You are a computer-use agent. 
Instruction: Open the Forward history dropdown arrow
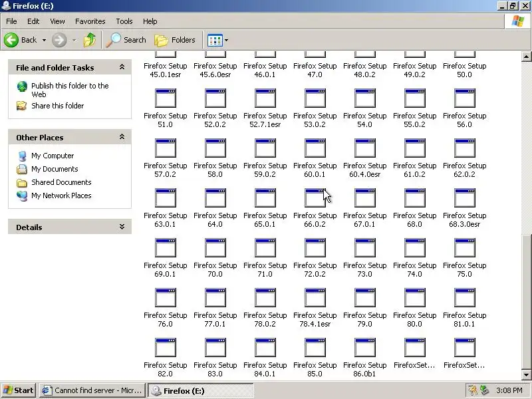point(74,40)
